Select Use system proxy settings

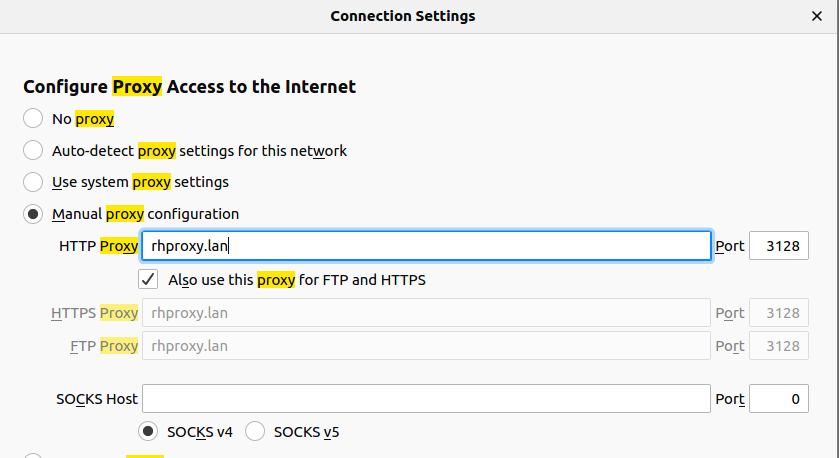tap(34, 183)
